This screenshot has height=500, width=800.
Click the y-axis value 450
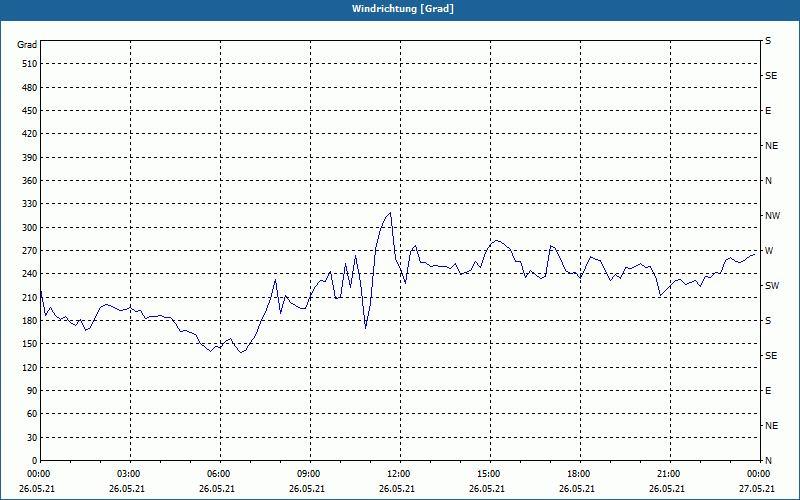pyautogui.click(x=29, y=111)
